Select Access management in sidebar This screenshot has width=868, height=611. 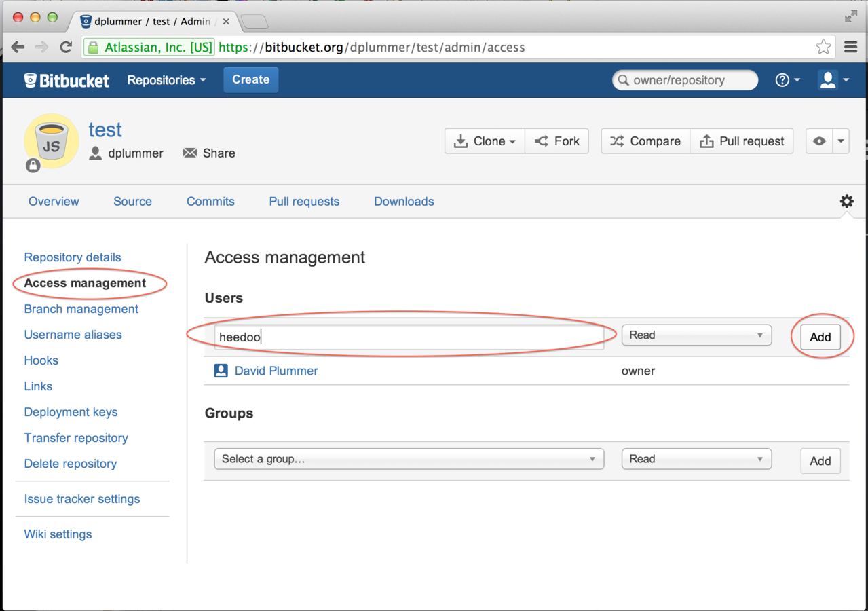point(85,283)
